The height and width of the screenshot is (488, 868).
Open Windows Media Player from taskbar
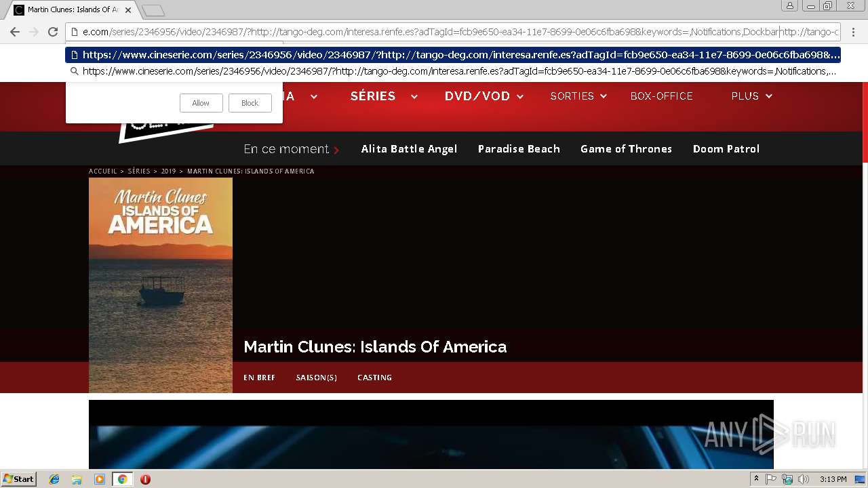100,479
